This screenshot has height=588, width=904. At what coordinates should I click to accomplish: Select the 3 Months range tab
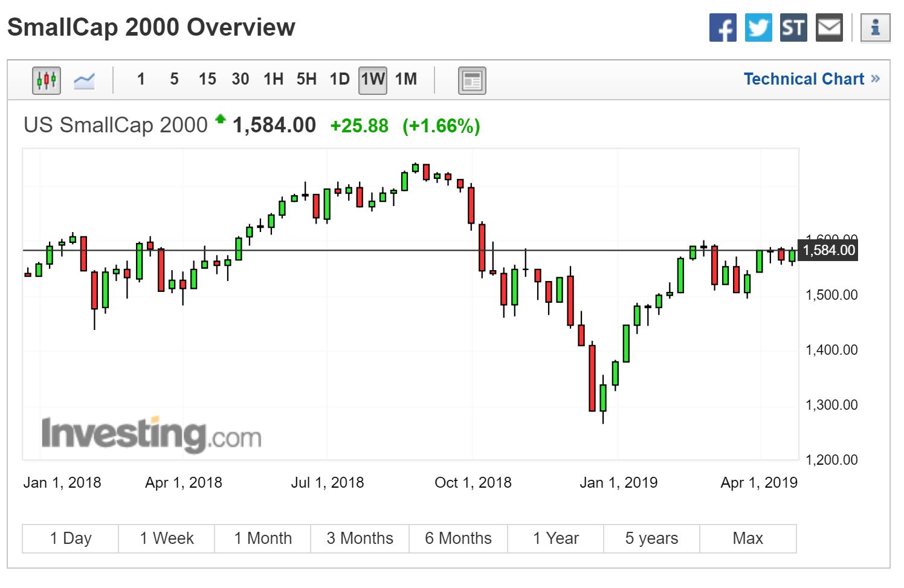[x=360, y=538]
